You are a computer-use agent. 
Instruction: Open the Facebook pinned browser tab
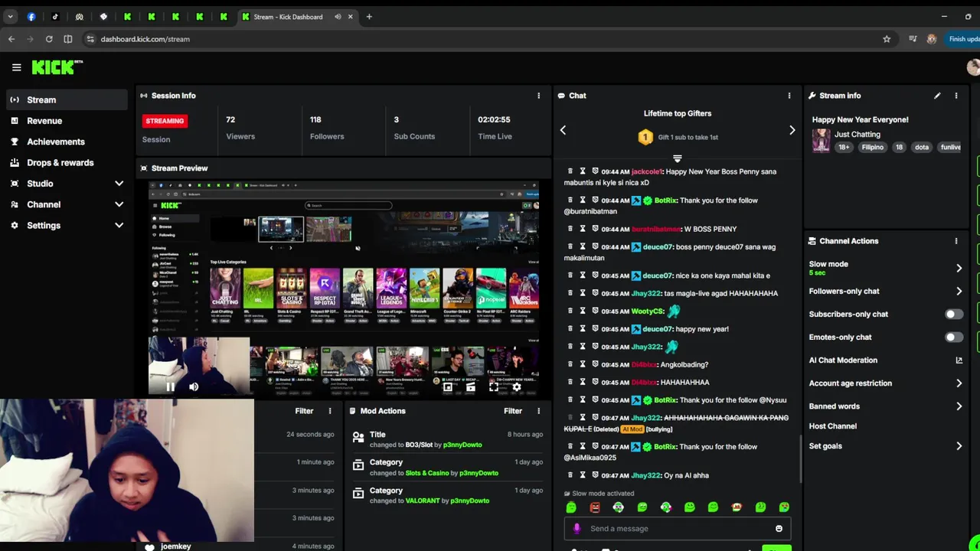pos(31,17)
